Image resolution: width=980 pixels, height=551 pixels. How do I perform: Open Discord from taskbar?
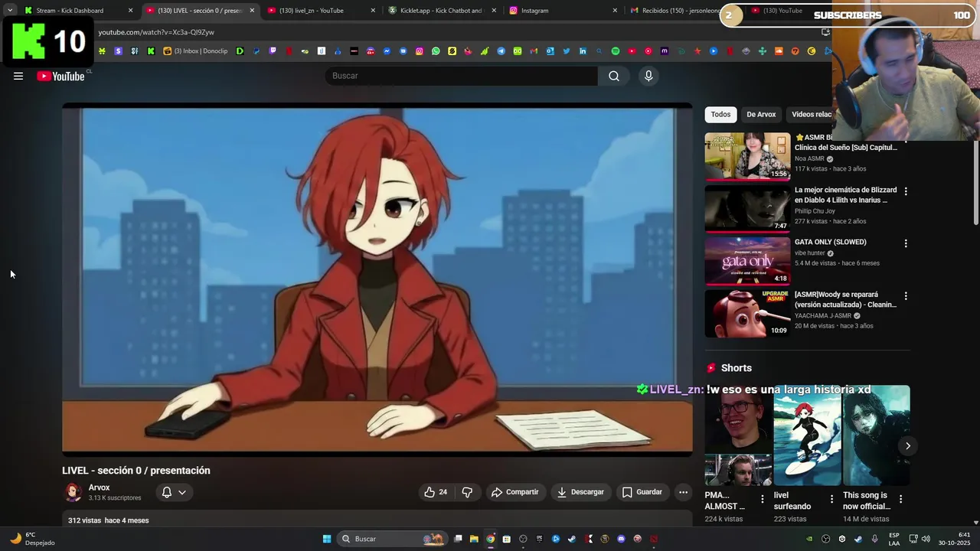click(621, 539)
